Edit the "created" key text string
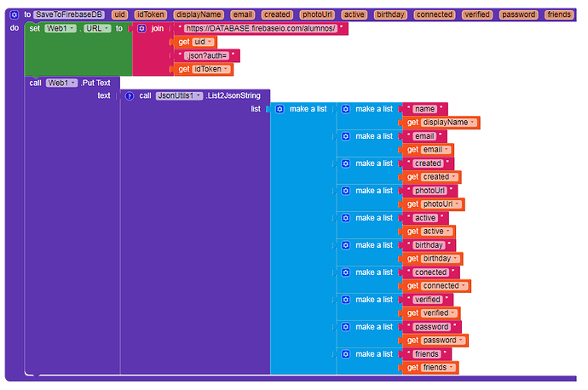The image size is (588, 390). pos(428,163)
